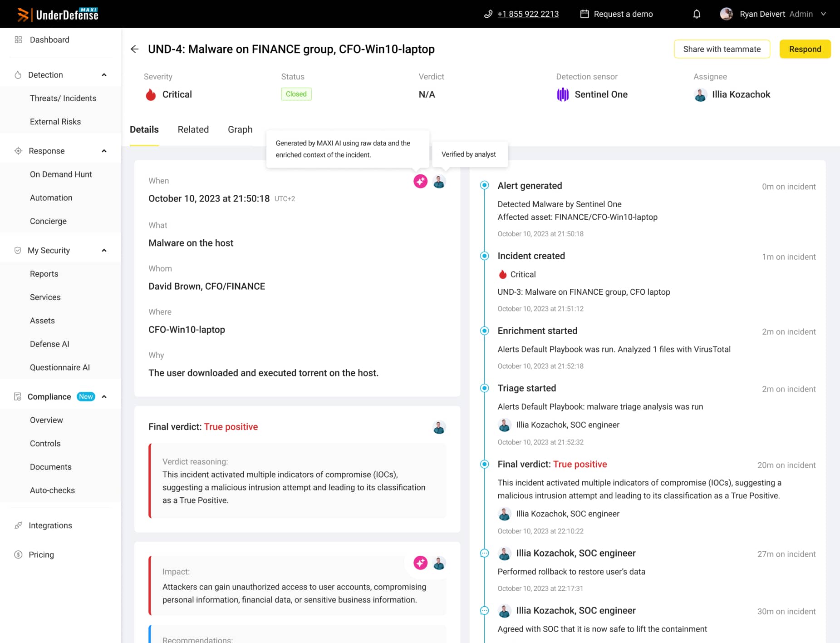Click the Incident created timeline marker

pyautogui.click(x=485, y=256)
